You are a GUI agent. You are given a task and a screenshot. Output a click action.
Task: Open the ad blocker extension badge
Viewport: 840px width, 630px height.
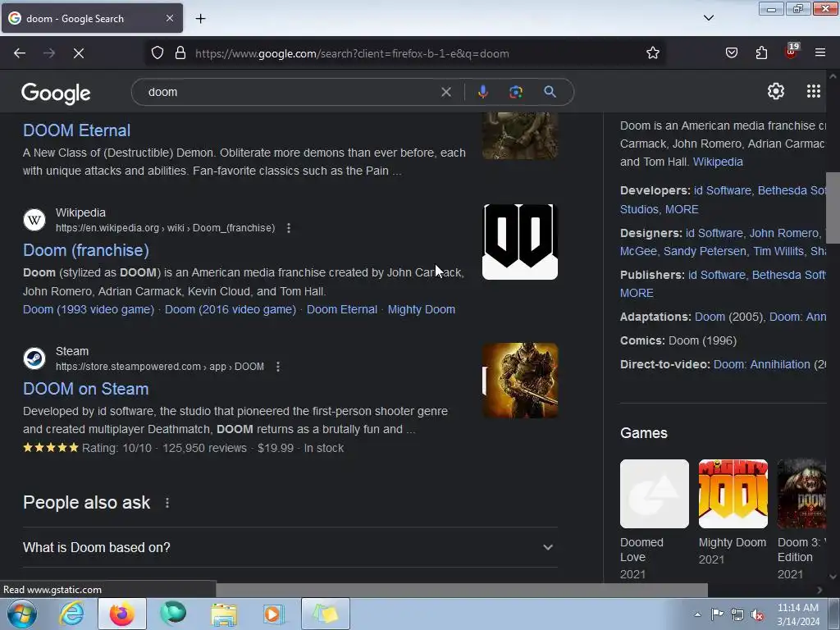pos(792,52)
